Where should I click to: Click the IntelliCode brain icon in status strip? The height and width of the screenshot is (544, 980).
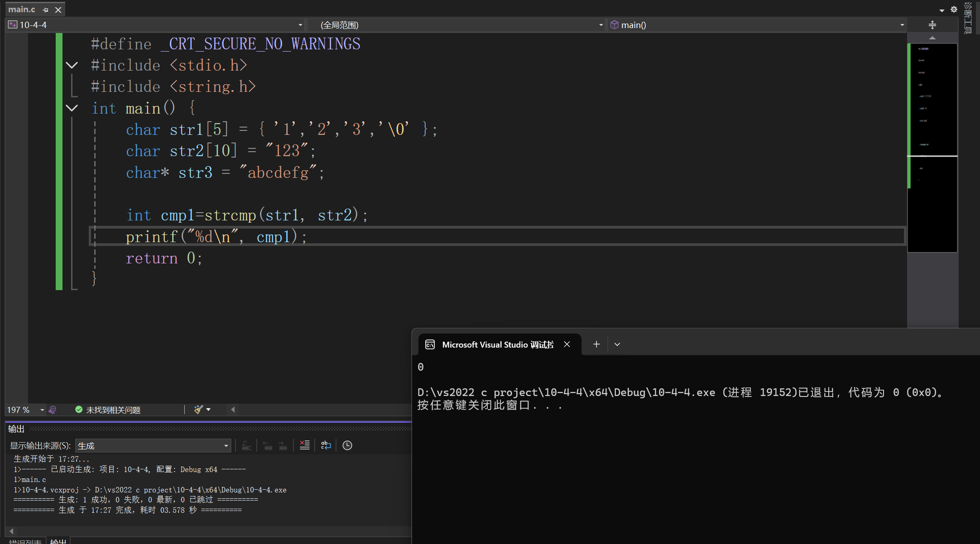coord(53,410)
